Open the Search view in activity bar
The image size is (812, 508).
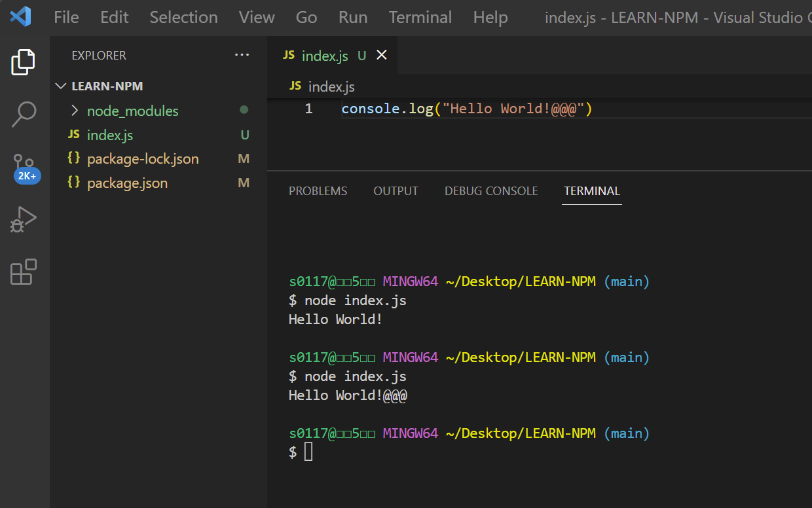pyautogui.click(x=24, y=115)
